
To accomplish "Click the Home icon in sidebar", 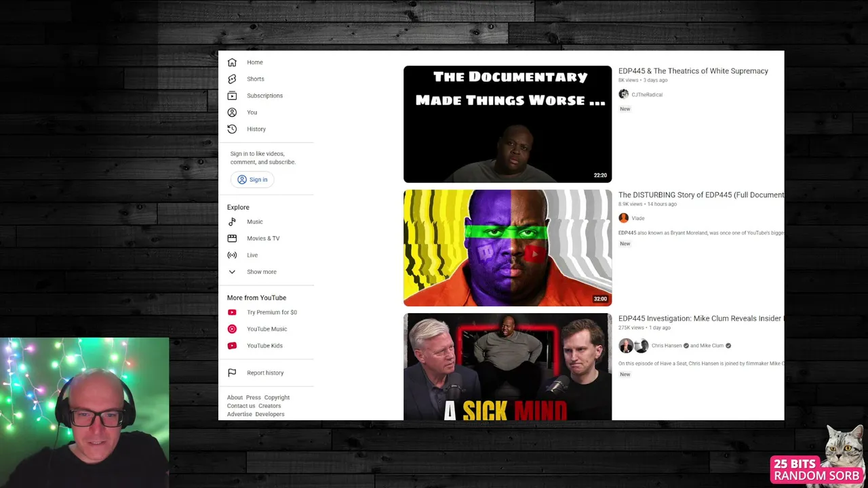I will 232,62.
